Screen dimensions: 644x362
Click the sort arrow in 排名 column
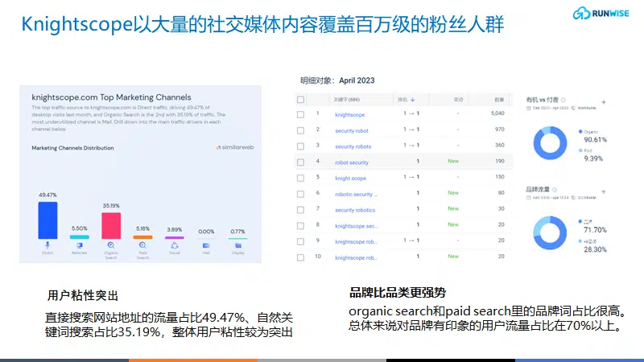pyautogui.click(x=412, y=100)
